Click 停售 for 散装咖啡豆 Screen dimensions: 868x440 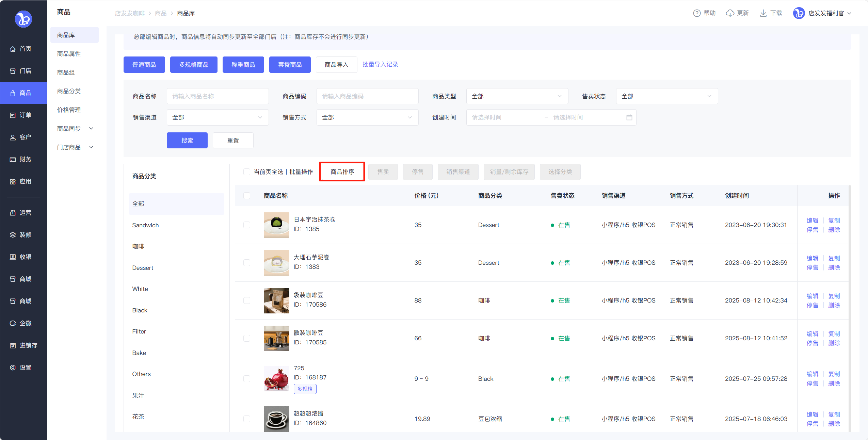tap(813, 343)
